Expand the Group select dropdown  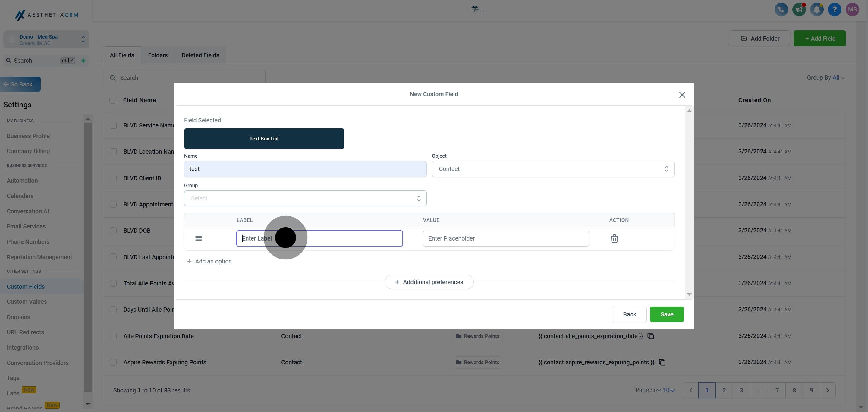click(x=305, y=198)
